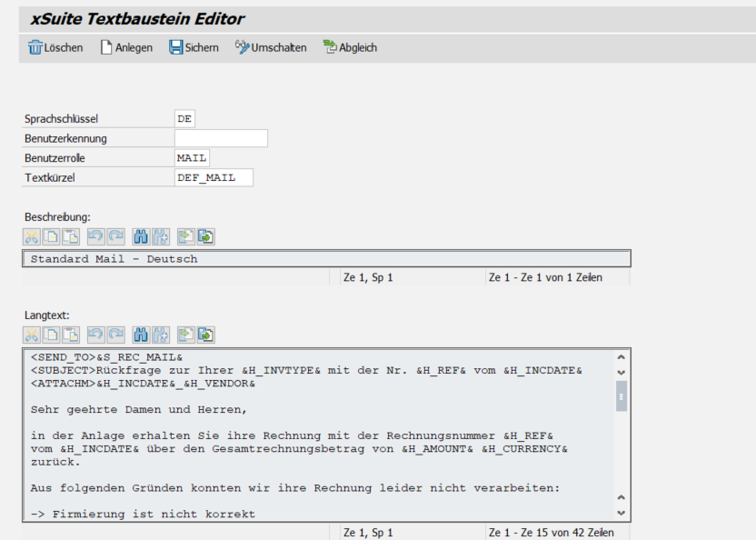Select the Cut icon in the Langtext toolbar
Screen dimensions: 756x540
pos(33,335)
